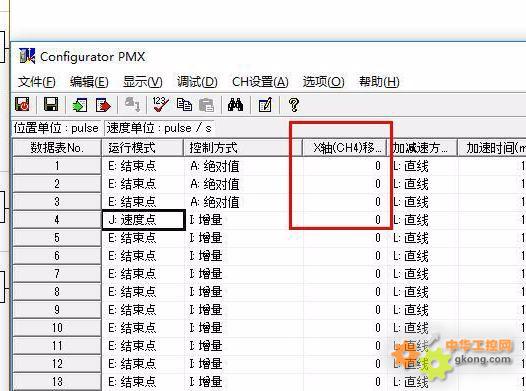Click the binoculars Find icon
Image resolution: width=526 pixels, height=391 pixels.
point(235,105)
